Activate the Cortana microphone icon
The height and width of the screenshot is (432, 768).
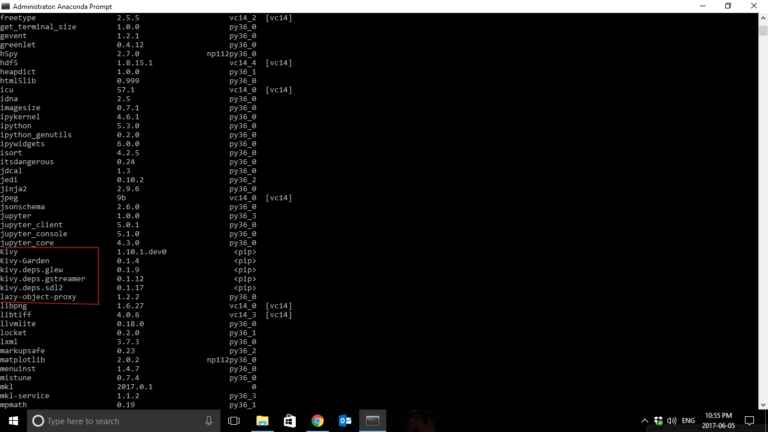coord(209,421)
